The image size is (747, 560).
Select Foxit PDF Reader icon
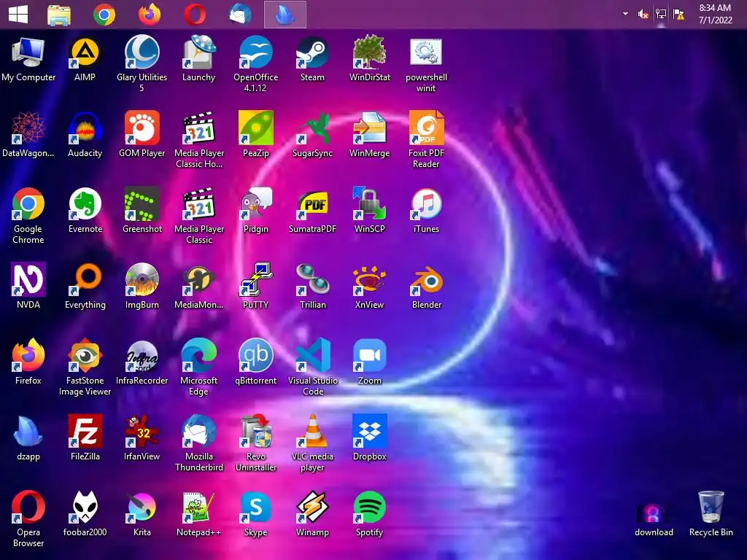[426, 128]
